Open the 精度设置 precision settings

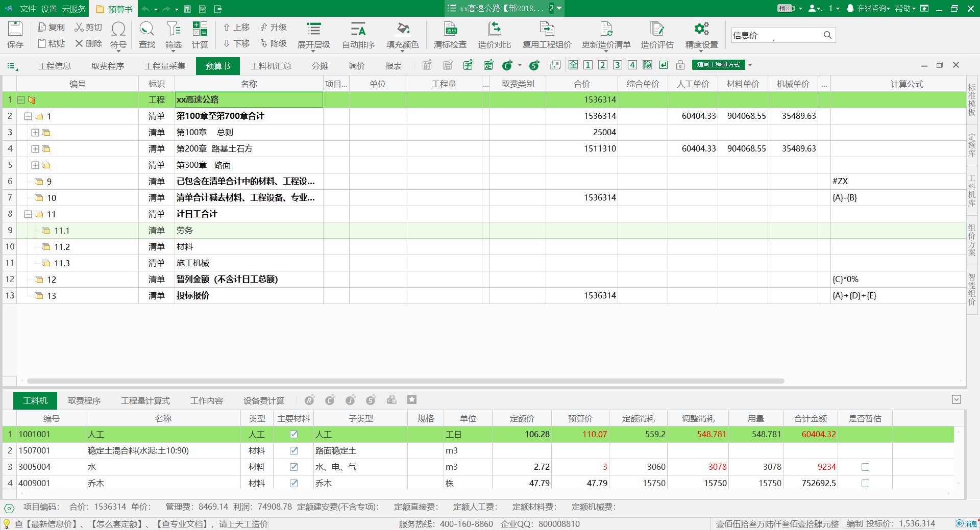pyautogui.click(x=702, y=35)
